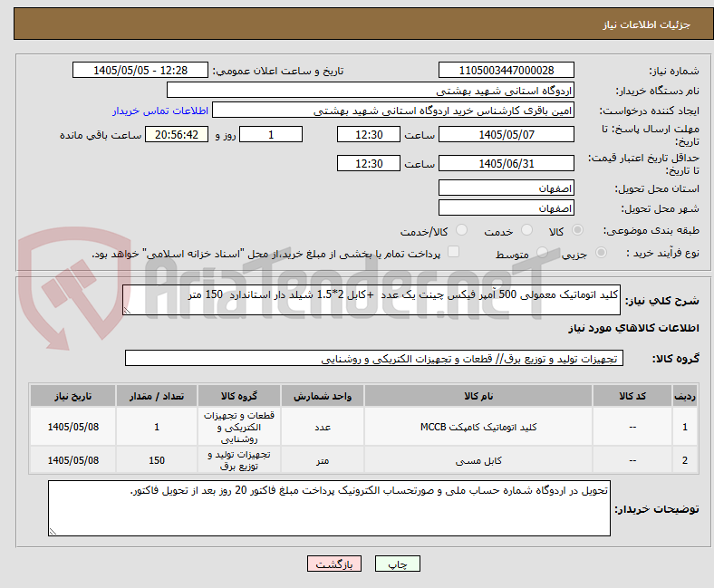Click the need date of the MCCB row
The image size is (714, 588).
coord(72,427)
